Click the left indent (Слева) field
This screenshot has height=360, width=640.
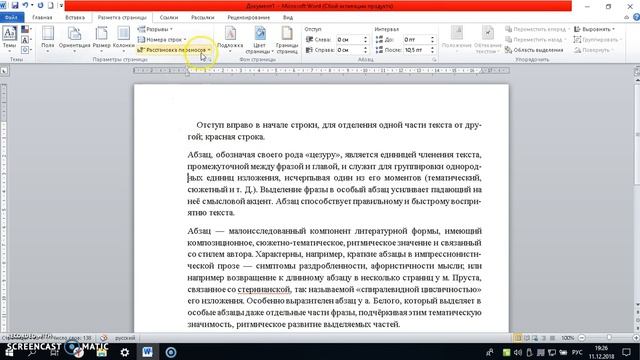(349, 40)
